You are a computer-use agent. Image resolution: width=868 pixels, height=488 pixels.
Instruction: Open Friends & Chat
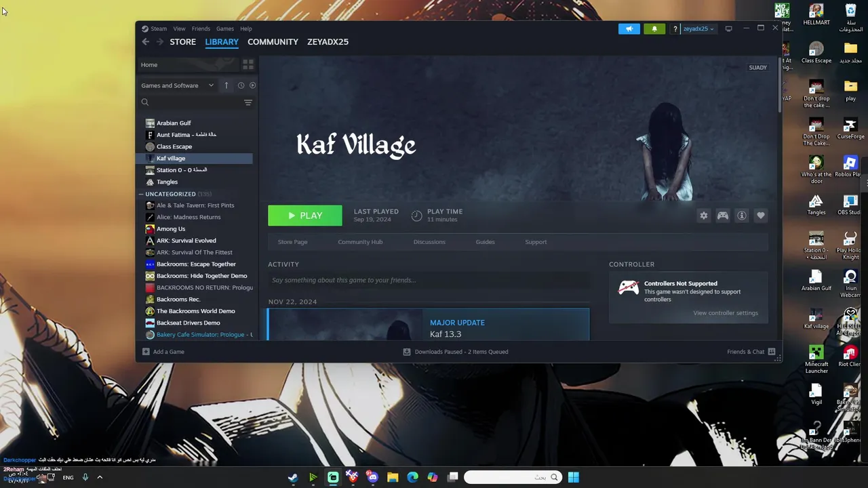tap(751, 352)
